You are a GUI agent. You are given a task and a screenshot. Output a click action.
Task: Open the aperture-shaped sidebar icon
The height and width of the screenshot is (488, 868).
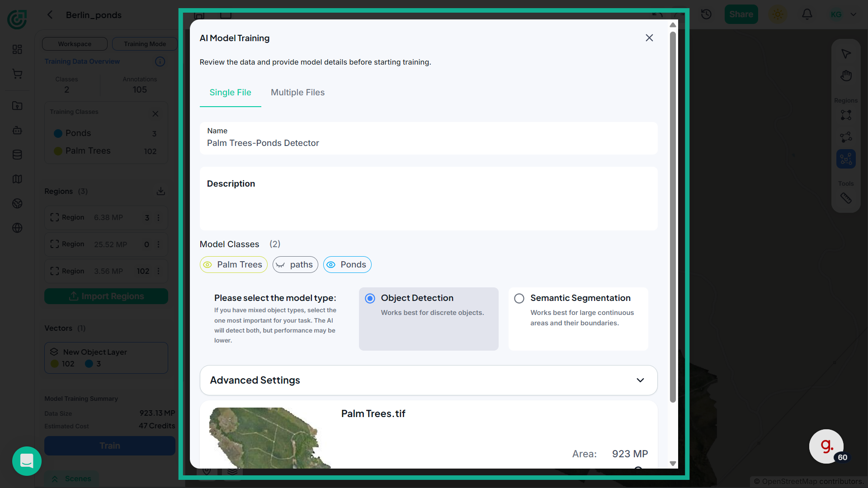17,203
